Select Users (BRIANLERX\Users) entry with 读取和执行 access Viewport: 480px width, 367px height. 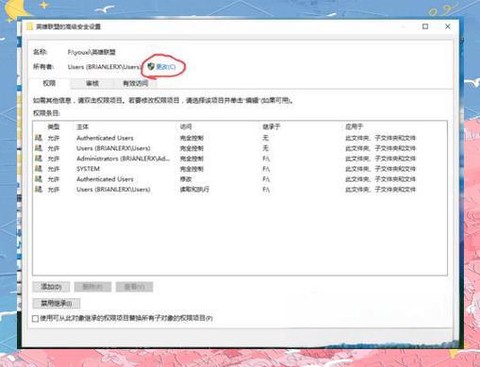[x=240, y=189]
